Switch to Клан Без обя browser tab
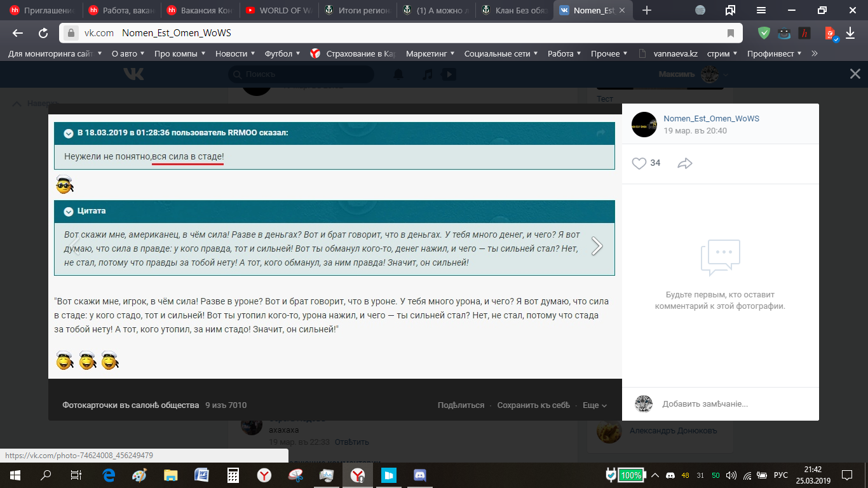This screenshot has height=488, width=868. 513,10
